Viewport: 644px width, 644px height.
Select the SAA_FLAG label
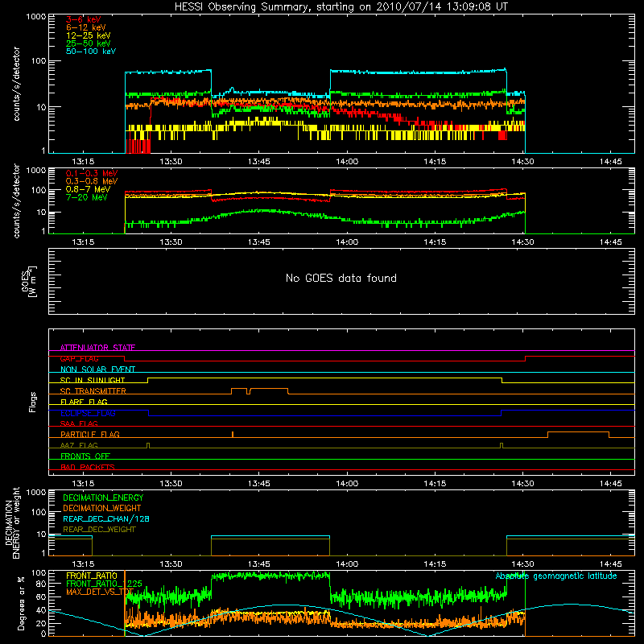pos(79,423)
